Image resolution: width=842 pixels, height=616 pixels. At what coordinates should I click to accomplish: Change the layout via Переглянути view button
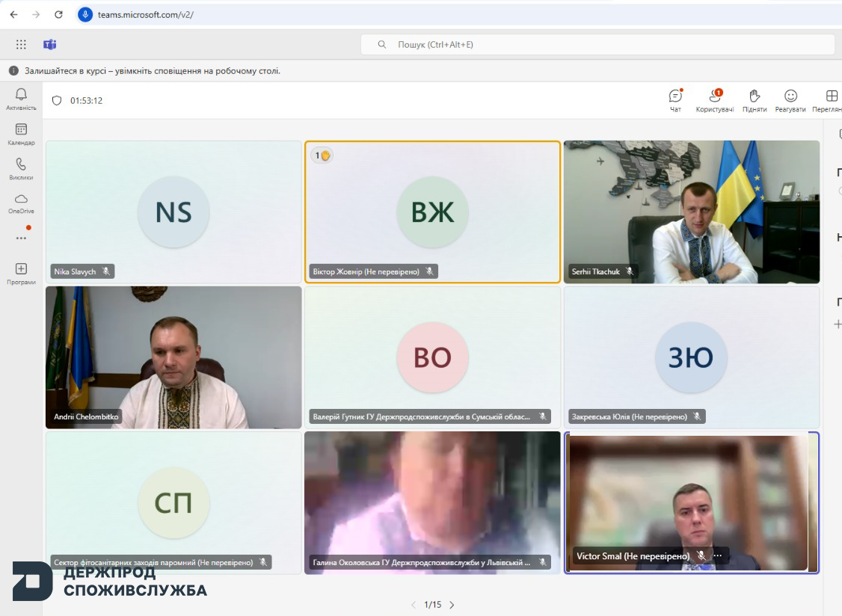[x=831, y=96]
